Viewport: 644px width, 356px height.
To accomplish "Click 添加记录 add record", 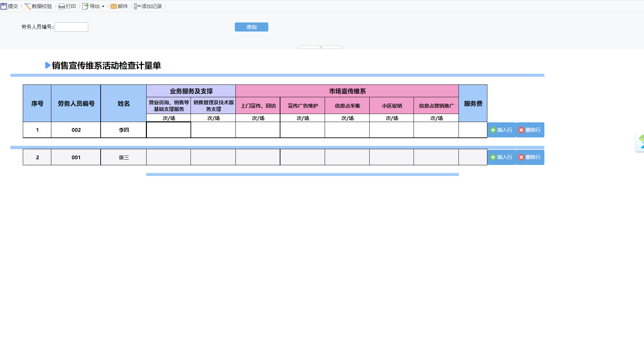I will coord(148,6).
